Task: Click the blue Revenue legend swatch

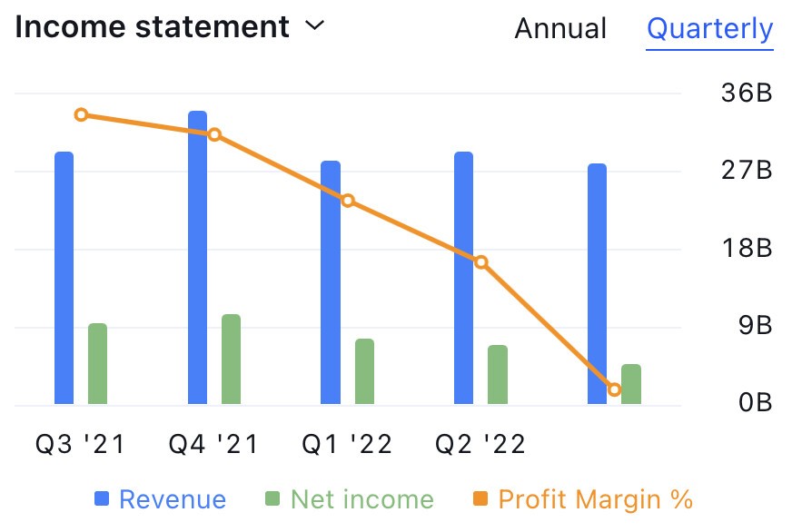Action: pos(102,498)
